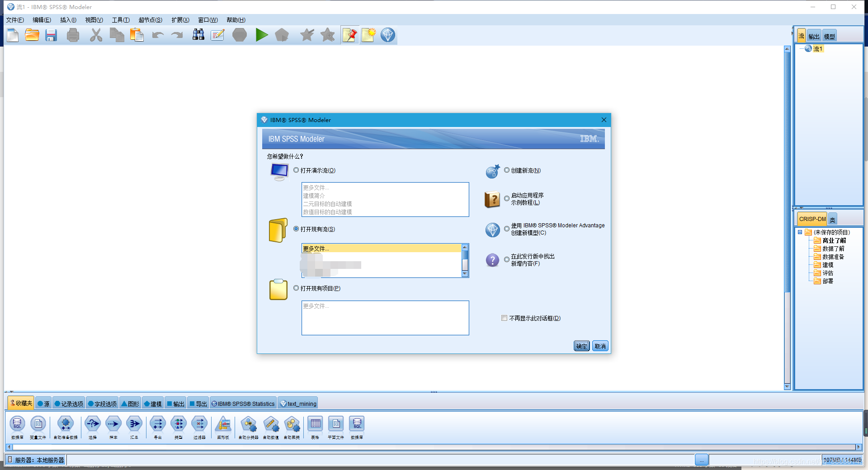Select the 过滤器 node icon
The width and height of the screenshot is (868, 470).
[199, 424]
